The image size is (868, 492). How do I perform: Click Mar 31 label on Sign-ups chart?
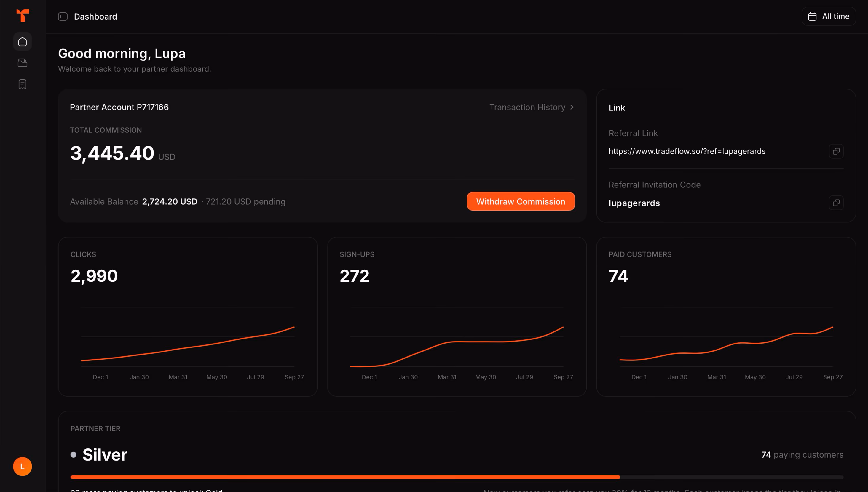(x=447, y=377)
